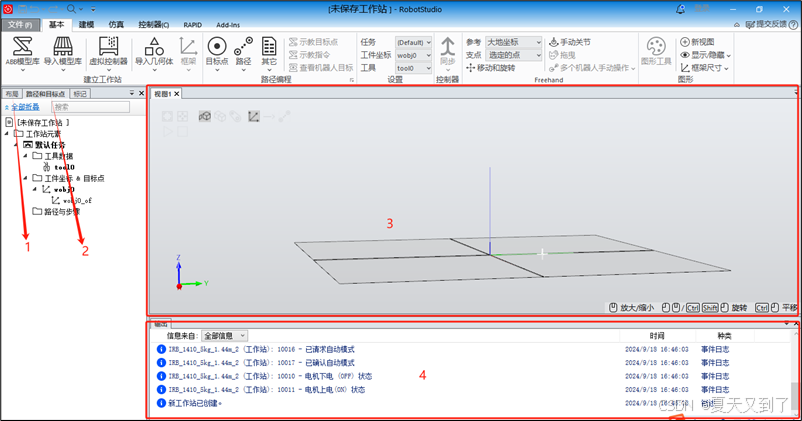
Task: Click the search magnifier in quick access toolbar
Action: (72, 9)
